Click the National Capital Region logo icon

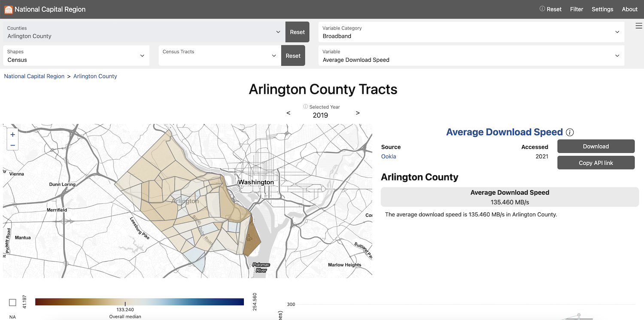[9, 9]
